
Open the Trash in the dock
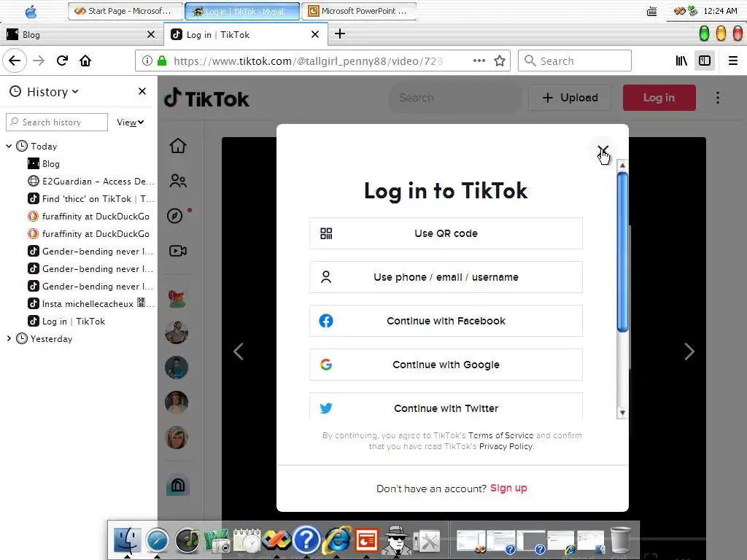[x=621, y=540]
